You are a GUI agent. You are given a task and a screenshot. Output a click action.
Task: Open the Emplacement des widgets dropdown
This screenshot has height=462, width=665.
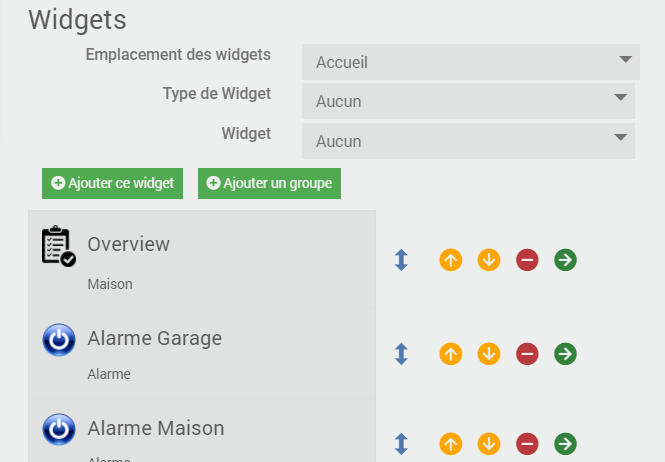pyautogui.click(x=470, y=62)
